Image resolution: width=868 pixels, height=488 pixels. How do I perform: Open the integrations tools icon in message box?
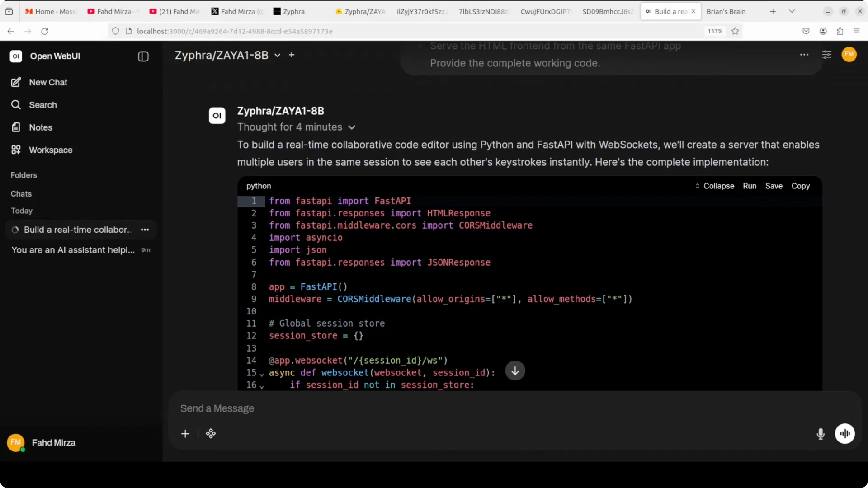tap(211, 434)
